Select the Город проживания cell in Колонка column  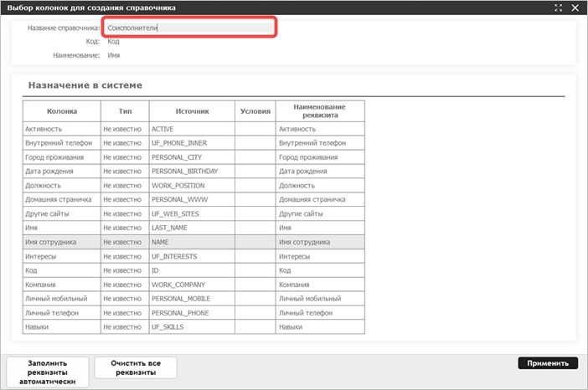[62, 157]
